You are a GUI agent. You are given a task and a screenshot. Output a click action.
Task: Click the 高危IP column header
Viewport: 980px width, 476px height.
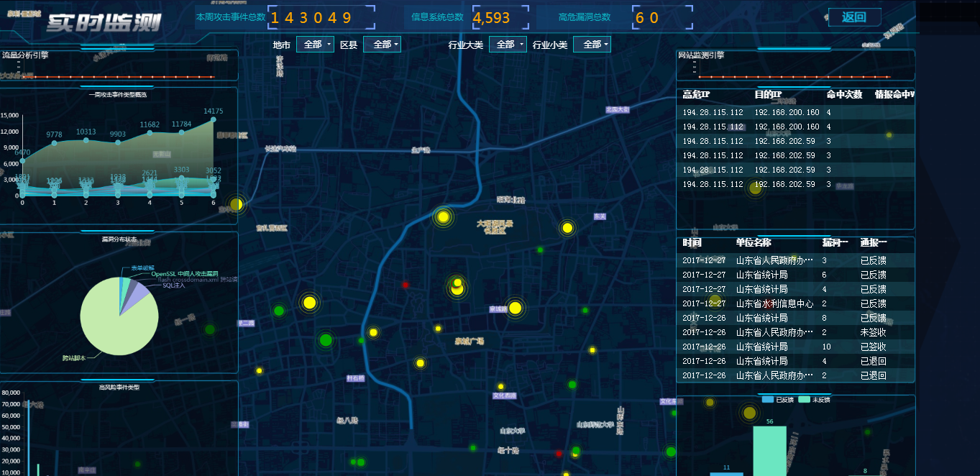(x=696, y=94)
